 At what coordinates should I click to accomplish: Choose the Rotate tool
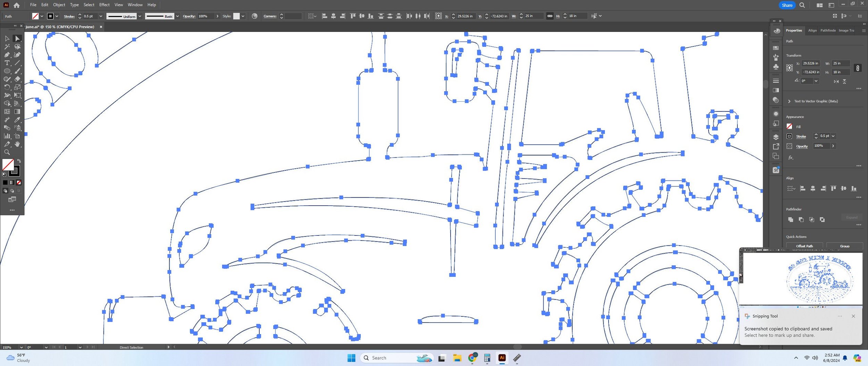tap(7, 87)
